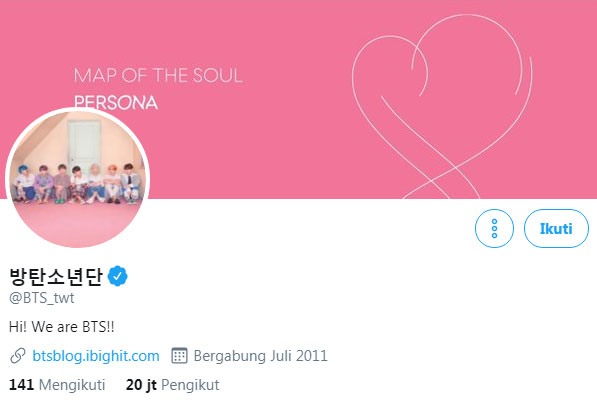597x404 pixels.
Task: Click the PERSONA text on the banner
Action: pos(116,103)
